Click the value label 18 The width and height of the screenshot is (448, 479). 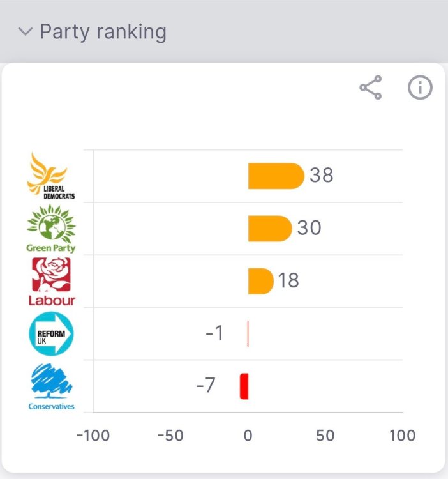[x=288, y=281]
